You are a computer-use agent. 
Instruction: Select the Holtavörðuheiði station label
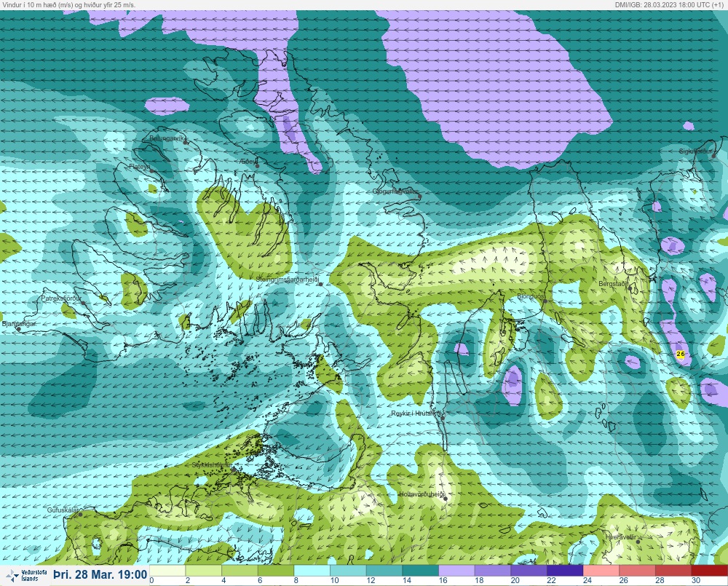(422, 494)
